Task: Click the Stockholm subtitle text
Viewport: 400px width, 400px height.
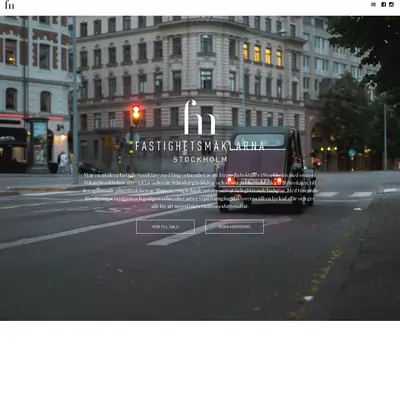Action: (x=200, y=160)
